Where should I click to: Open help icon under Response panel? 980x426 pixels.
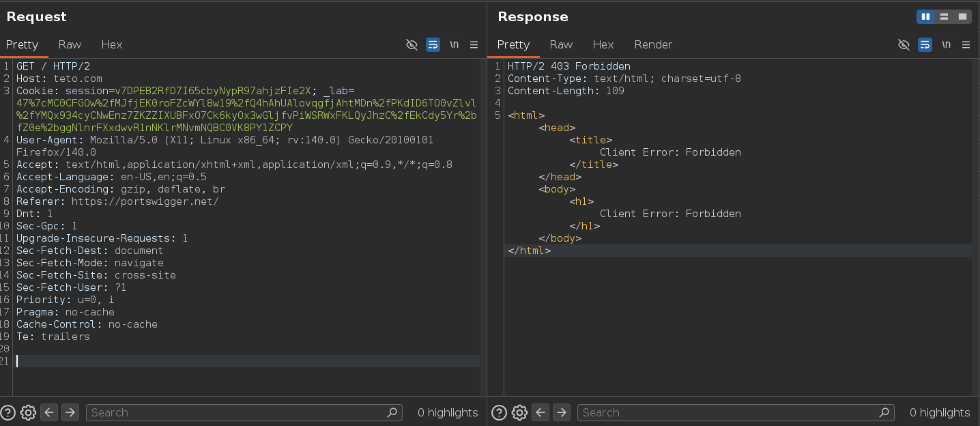coord(500,412)
